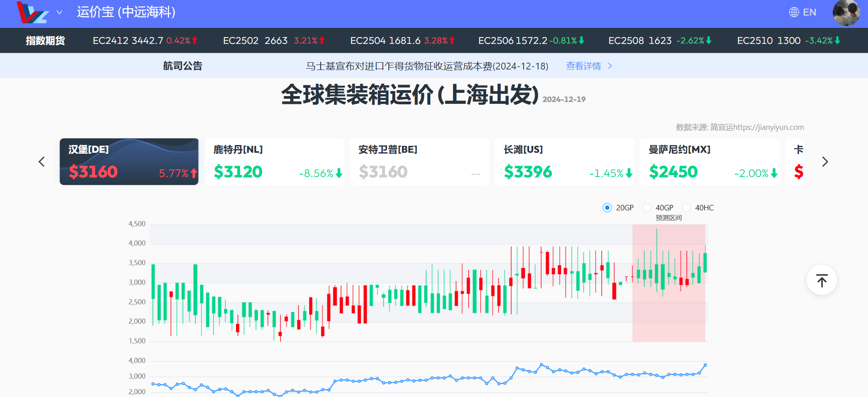Select the 安特卫普[BE] port card
This screenshot has height=397, width=868.
[x=419, y=161]
